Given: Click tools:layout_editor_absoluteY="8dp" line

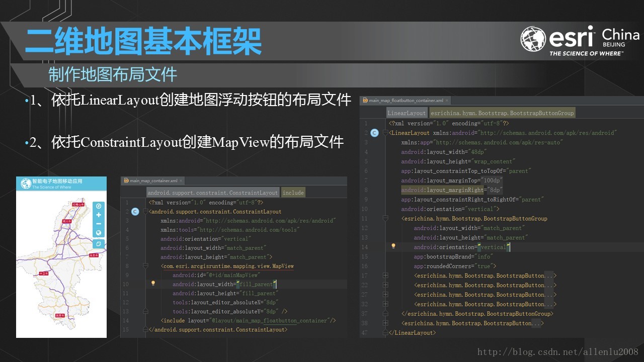Looking at the screenshot, I should 230,311.
